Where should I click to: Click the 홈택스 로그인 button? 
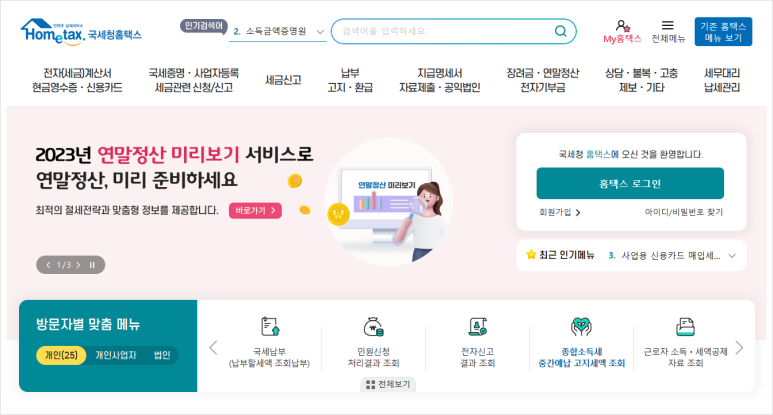(630, 183)
